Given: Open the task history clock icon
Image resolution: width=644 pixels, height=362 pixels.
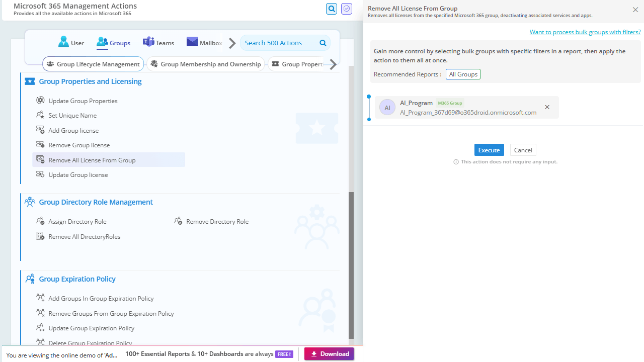Looking at the screenshot, I should (x=347, y=9).
